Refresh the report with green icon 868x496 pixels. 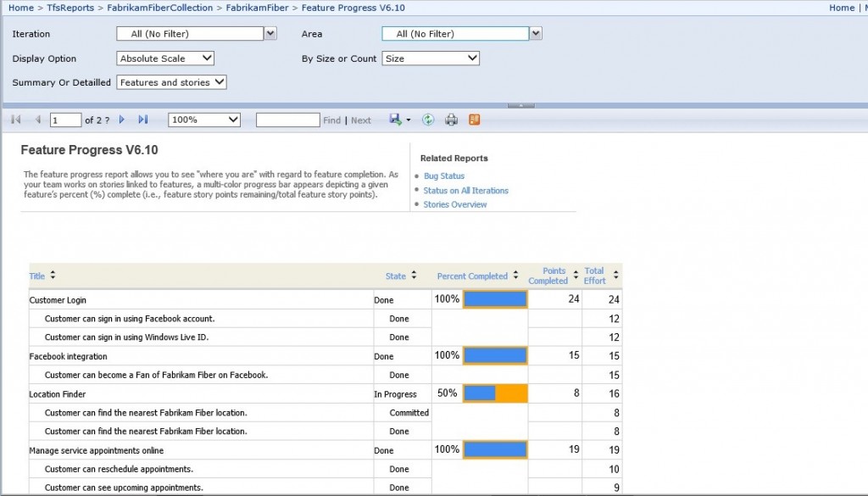coord(428,120)
